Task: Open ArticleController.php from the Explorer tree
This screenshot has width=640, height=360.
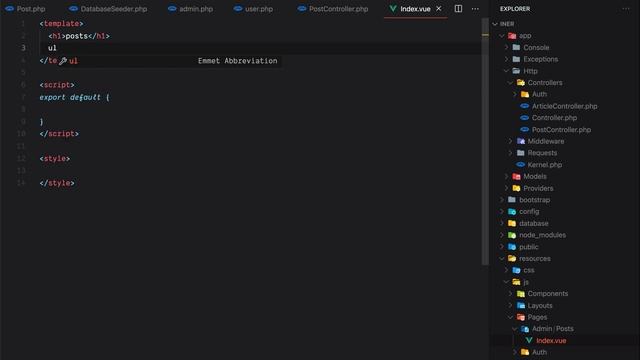Action: click(x=564, y=106)
